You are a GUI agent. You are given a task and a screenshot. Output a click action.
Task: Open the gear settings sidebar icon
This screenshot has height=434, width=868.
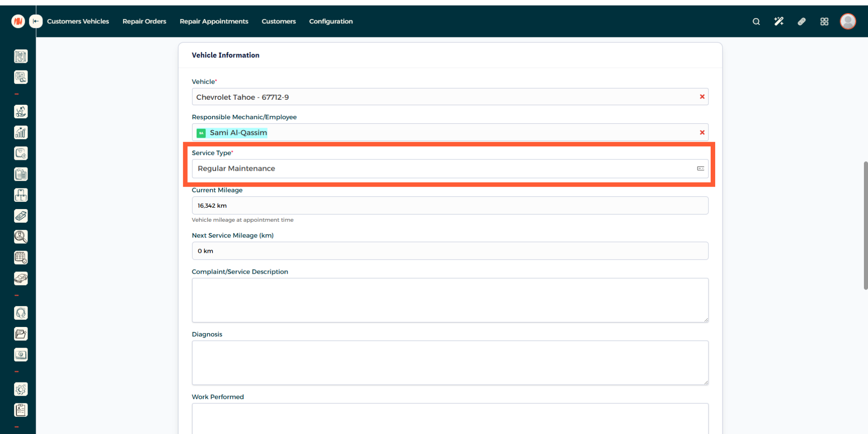[x=21, y=389]
